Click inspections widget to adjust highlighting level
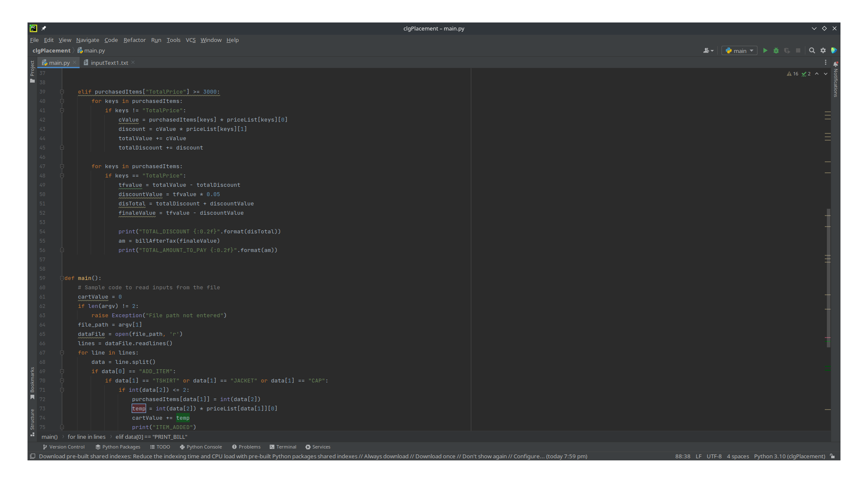Viewport: 868px width, 493px height. [803, 73]
